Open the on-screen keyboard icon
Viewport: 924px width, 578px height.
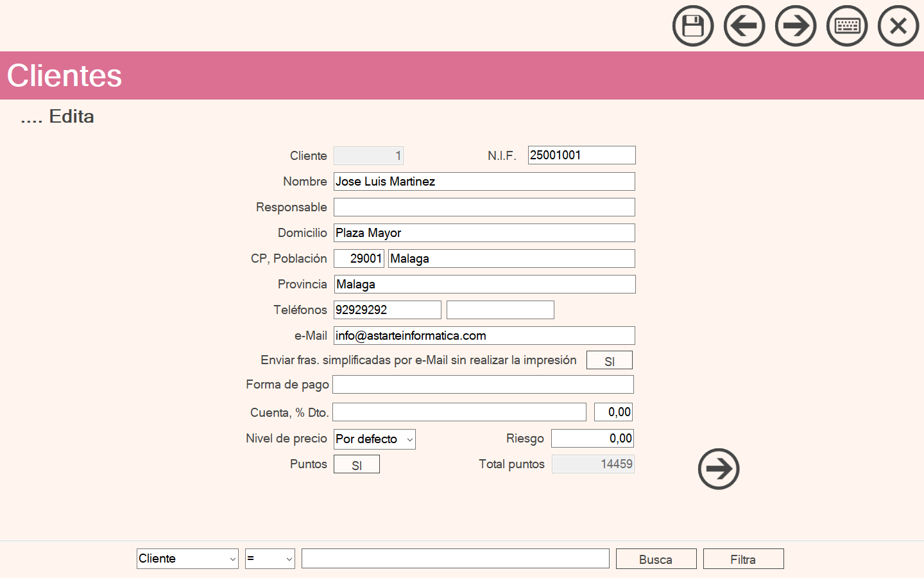pyautogui.click(x=846, y=26)
